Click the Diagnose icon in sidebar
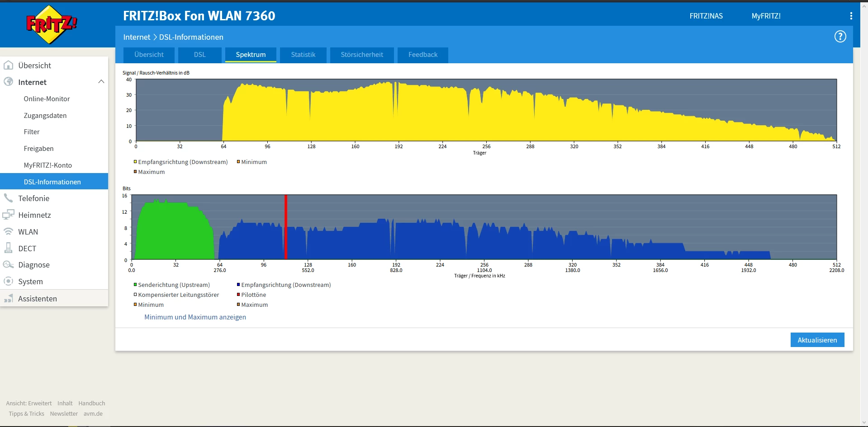Screen dimensions: 868x427 click(8, 265)
